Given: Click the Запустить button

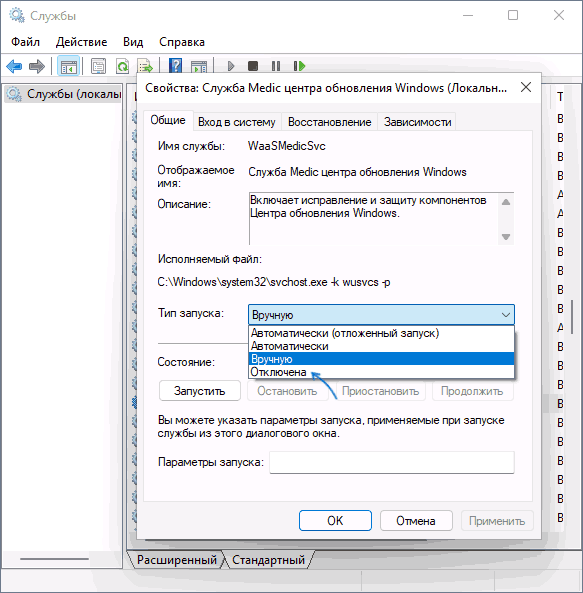Looking at the screenshot, I should (200, 391).
